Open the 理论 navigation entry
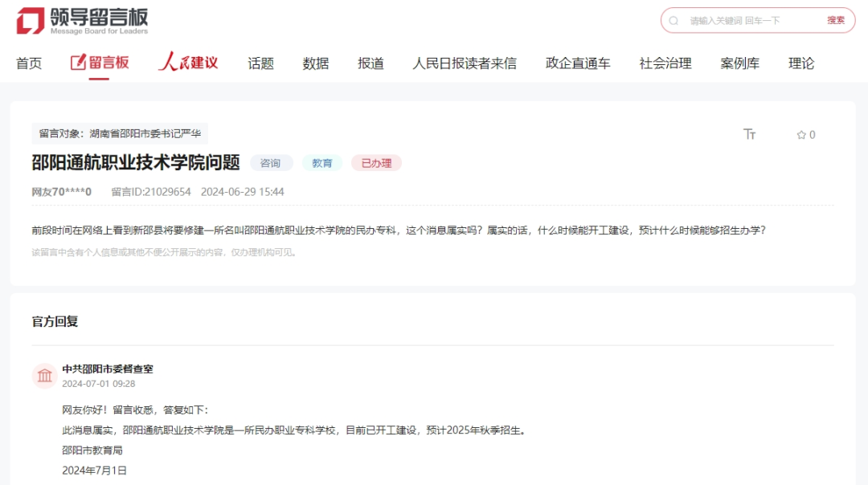The width and height of the screenshot is (868, 485). coord(800,63)
